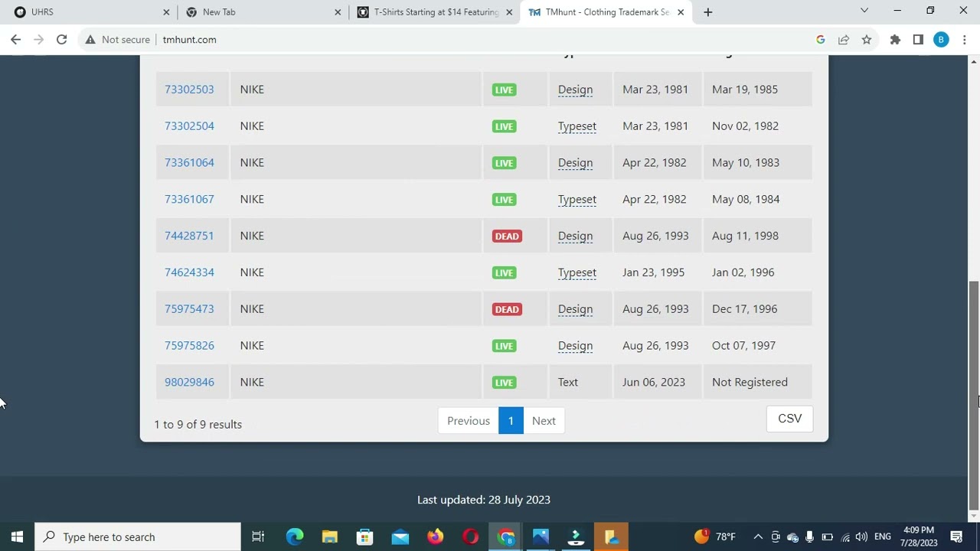Close the New Tab tab
Image resolution: width=980 pixels, height=551 pixels.
[338, 12]
